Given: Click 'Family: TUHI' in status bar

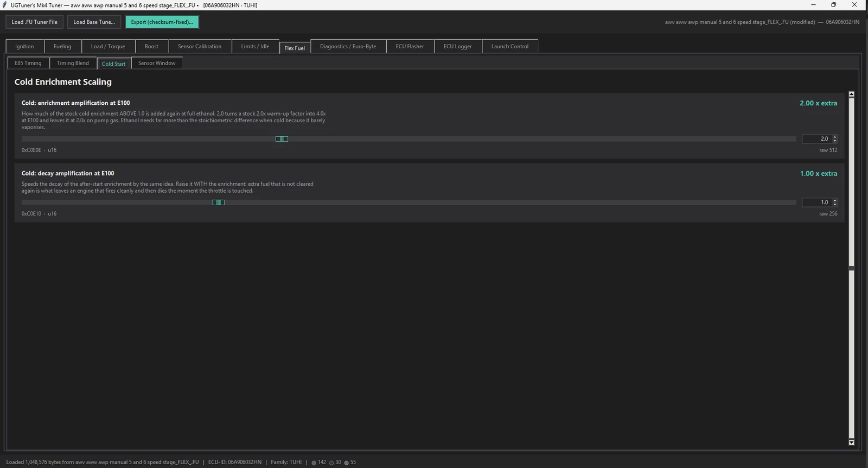Looking at the screenshot, I should click(x=286, y=463).
